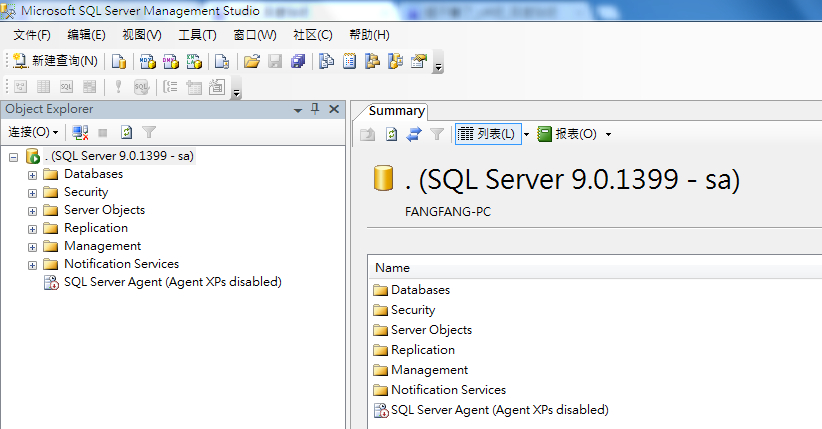Image resolution: width=822 pixels, height=429 pixels.
Task: Click the Save floppy disk icon
Action: coord(275,61)
